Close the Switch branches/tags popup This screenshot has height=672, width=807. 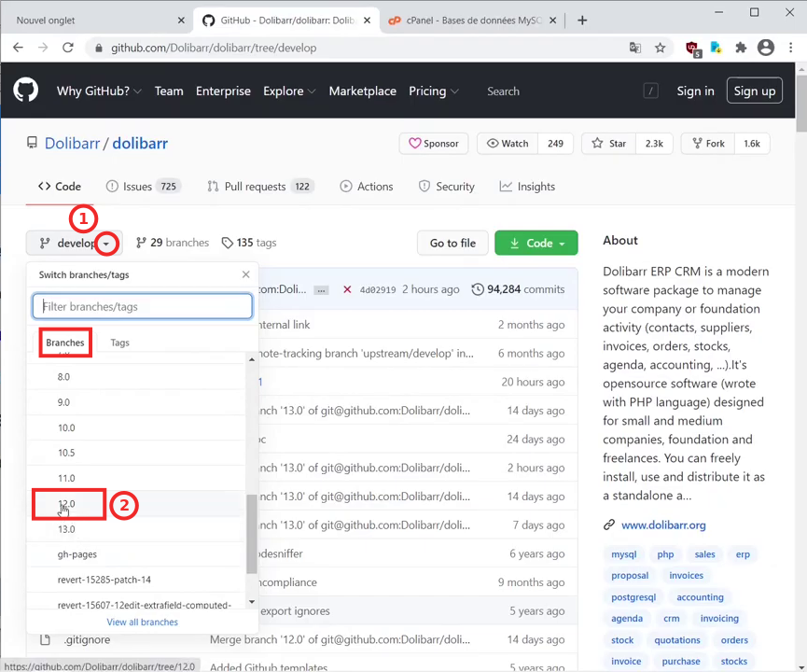245,274
